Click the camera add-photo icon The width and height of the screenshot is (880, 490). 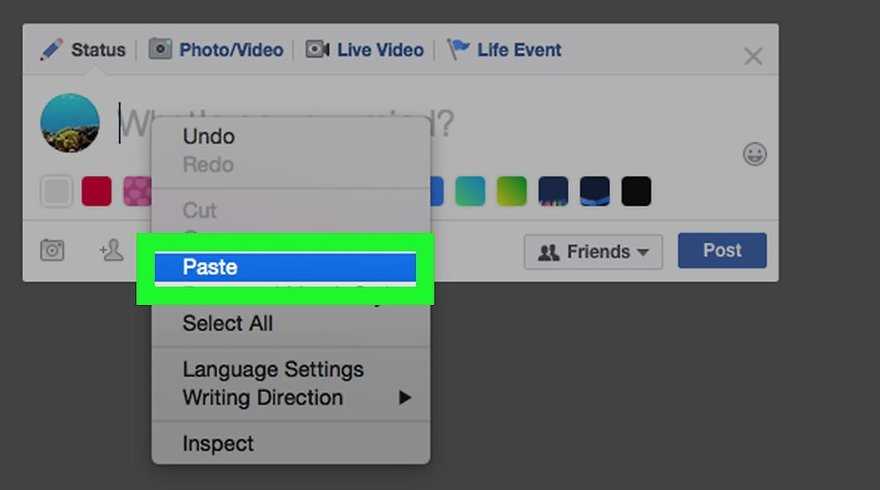click(52, 250)
